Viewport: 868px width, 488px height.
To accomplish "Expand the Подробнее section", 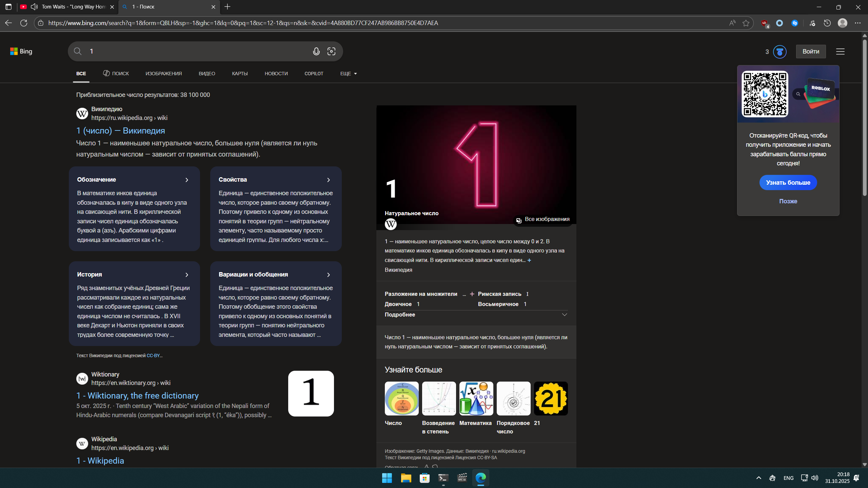I will tap(564, 314).
